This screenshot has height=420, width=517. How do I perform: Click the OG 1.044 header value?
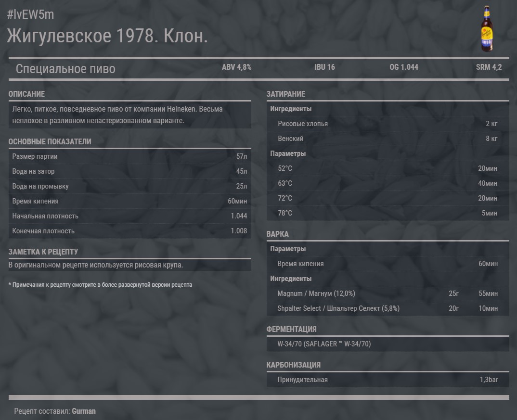[x=403, y=67]
